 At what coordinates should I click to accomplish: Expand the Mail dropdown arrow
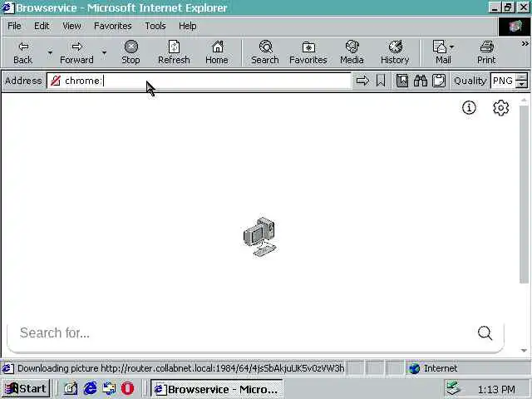coord(451,47)
